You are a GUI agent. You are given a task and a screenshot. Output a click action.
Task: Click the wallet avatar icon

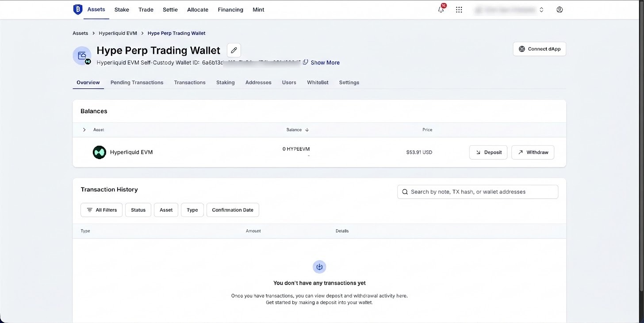[x=82, y=55]
